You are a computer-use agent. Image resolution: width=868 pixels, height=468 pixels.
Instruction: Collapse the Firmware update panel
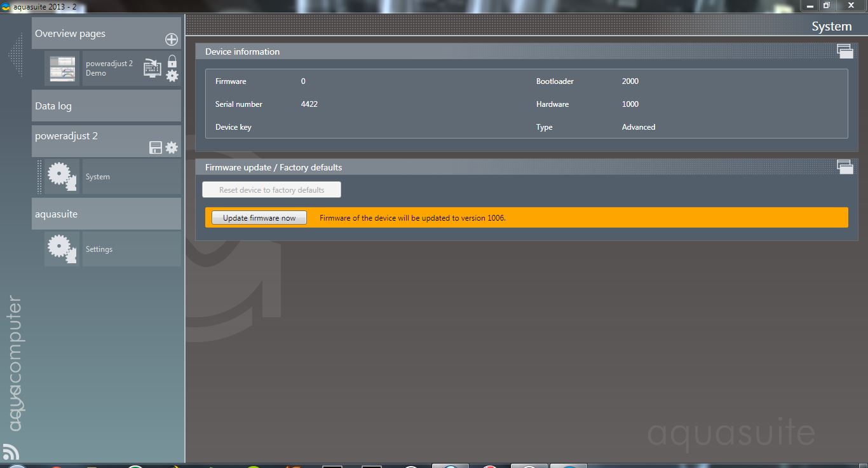[x=844, y=167]
